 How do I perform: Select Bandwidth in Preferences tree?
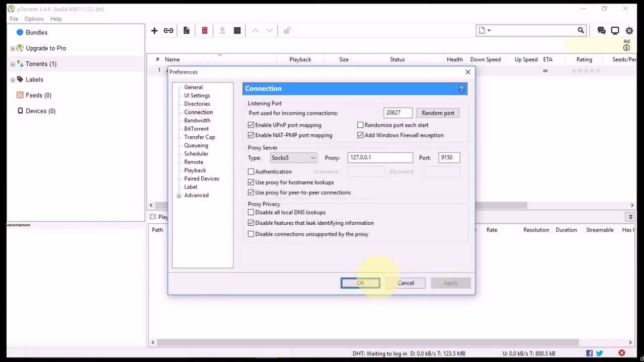pos(197,120)
